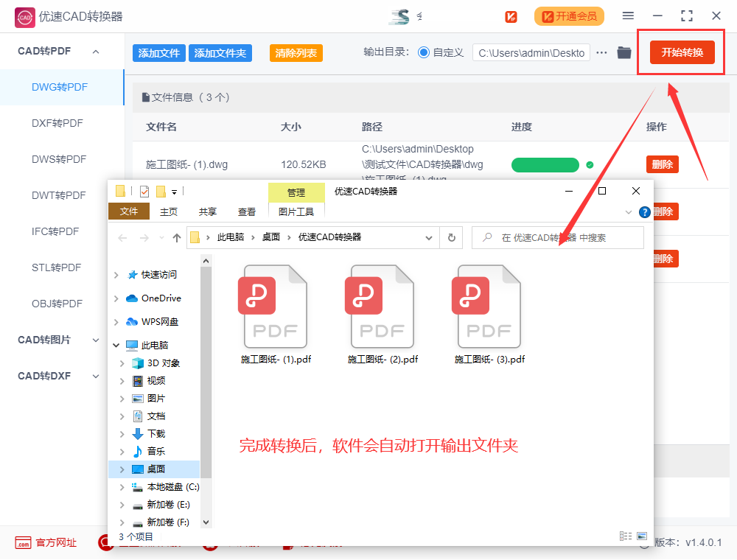Click the quick access properties checkmark icon
Viewport: 737px width, 560px height.
(x=144, y=191)
